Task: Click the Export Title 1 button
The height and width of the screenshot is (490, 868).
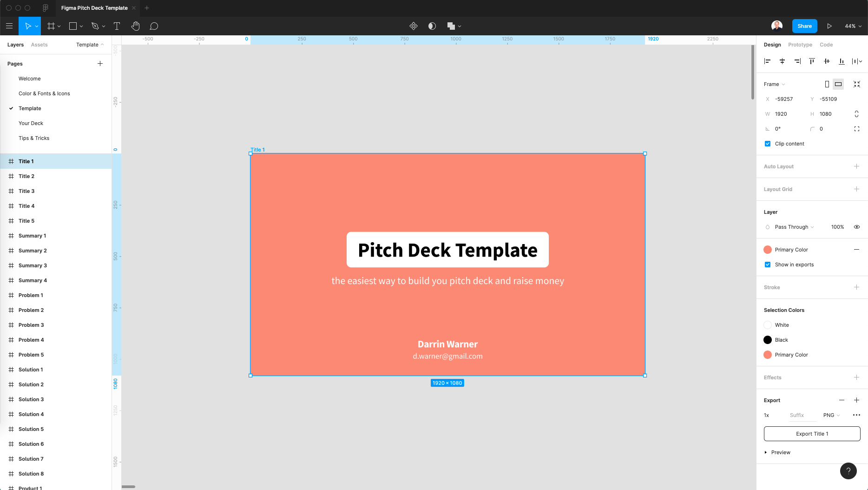Action: tap(812, 434)
